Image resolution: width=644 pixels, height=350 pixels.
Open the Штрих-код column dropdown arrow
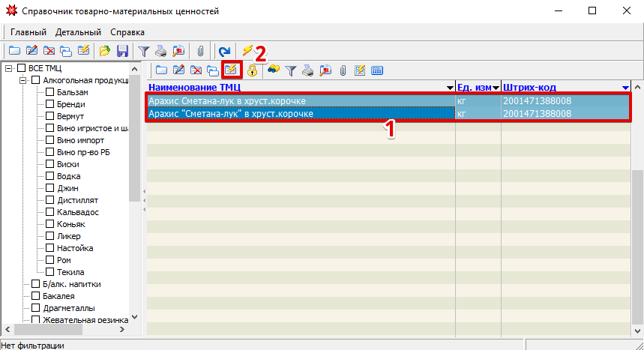[625, 88]
